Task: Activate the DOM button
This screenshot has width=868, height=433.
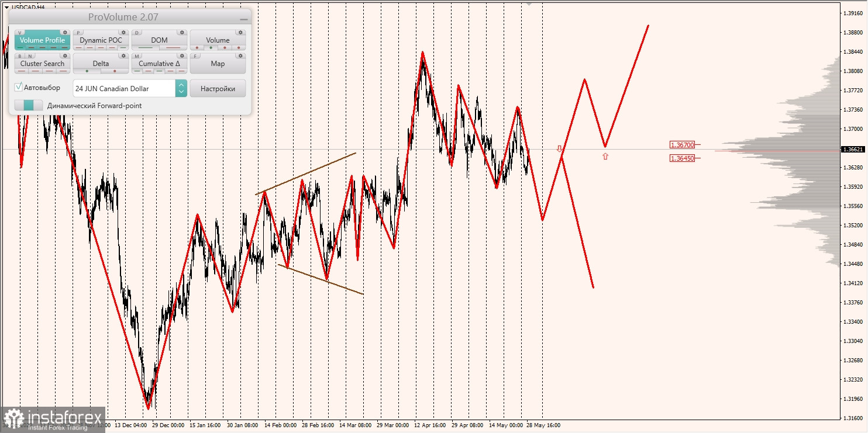Action: tap(159, 40)
